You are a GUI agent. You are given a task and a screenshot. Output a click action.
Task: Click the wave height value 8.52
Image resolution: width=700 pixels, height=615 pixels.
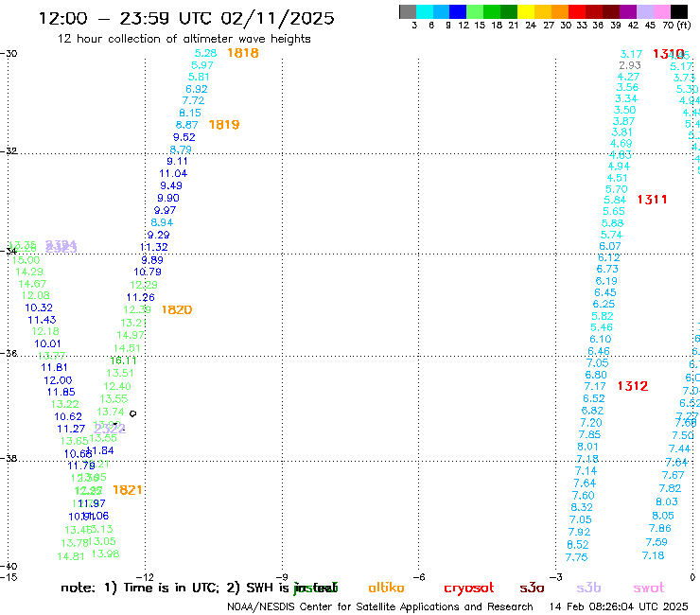coord(578,545)
